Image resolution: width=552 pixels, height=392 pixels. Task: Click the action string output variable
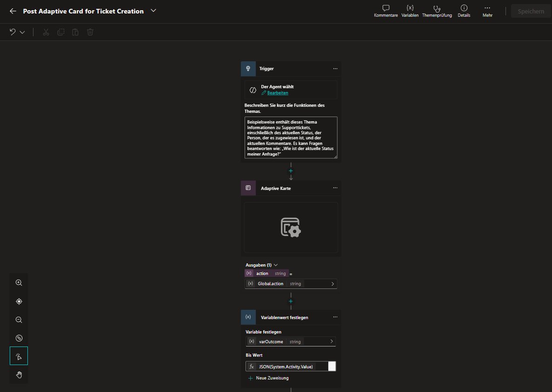pos(267,274)
